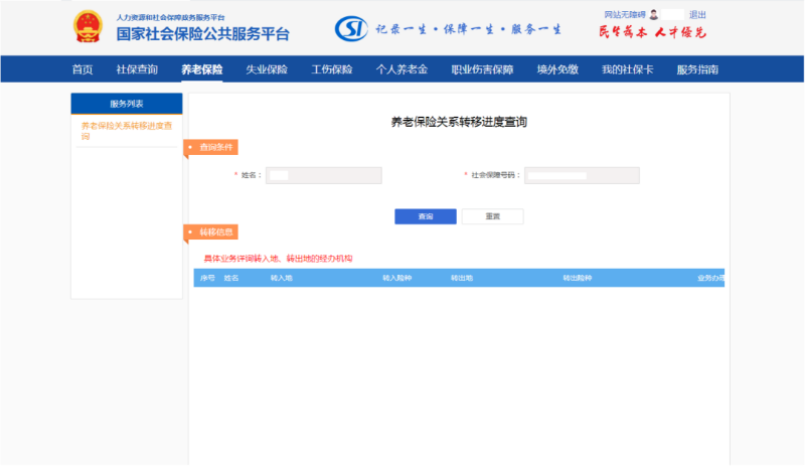The height and width of the screenshot is (466, 805).
Task: Navigate to 个人养老金
Action: 401,70
